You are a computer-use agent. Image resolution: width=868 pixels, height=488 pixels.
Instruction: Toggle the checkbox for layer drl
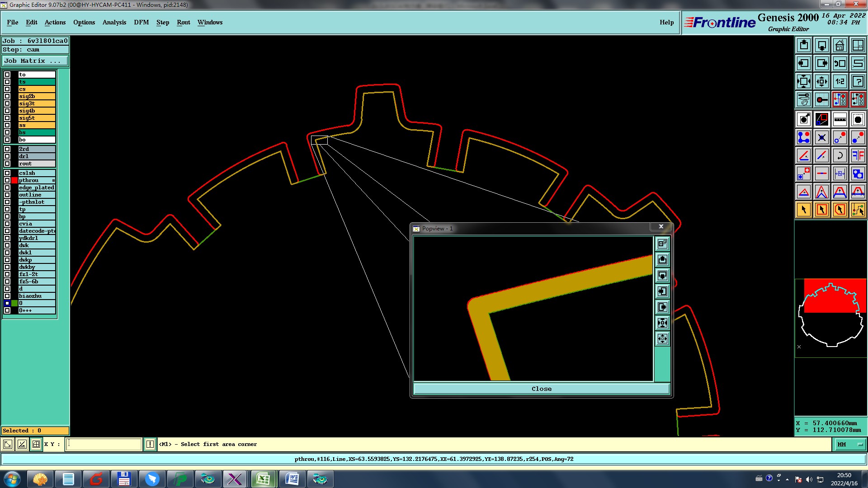click(x=7, y=156)
